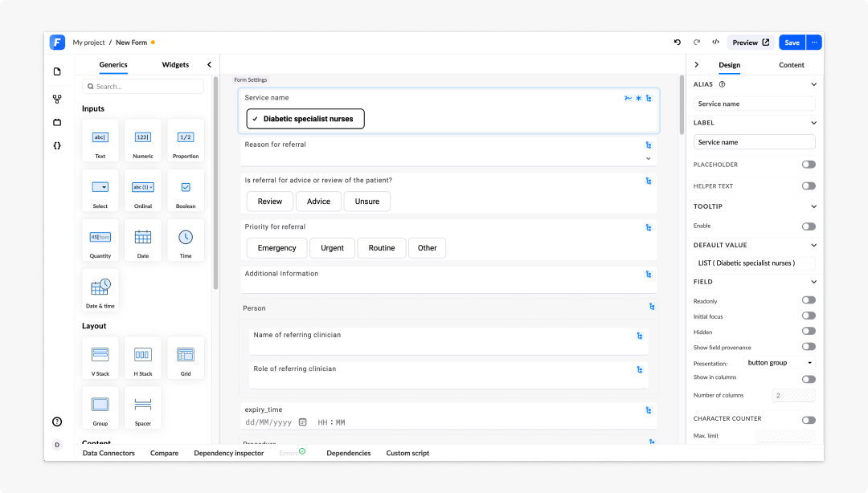Add a Text input component

point(100,141)
